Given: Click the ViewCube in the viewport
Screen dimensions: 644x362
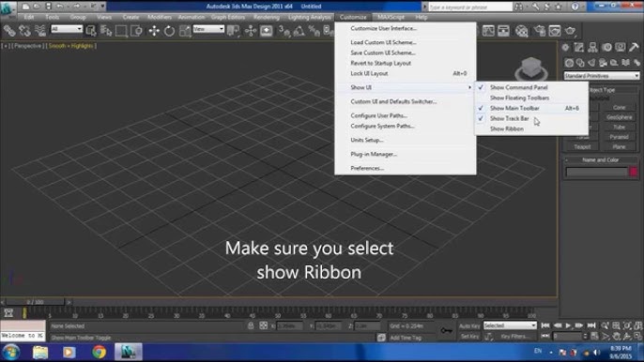Looking at the screenshot, I should pyautogui.click(x=531, y=68).
